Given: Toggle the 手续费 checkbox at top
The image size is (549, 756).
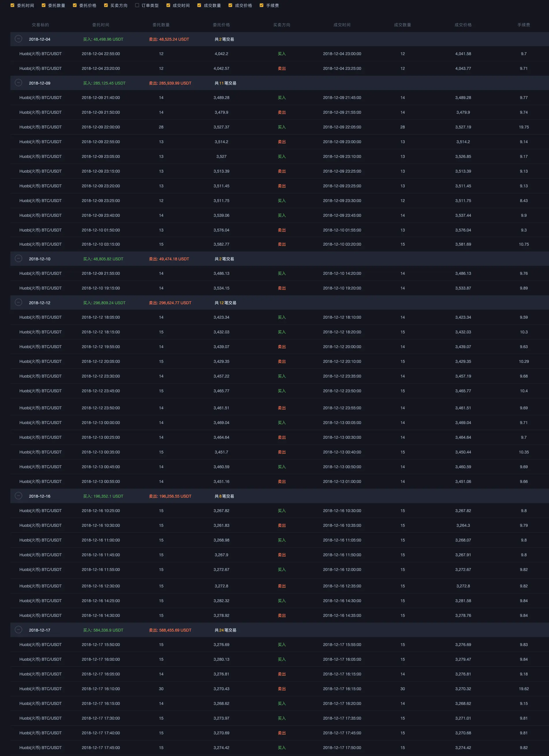Looking at the screenshot, I should tap(261, 5).
